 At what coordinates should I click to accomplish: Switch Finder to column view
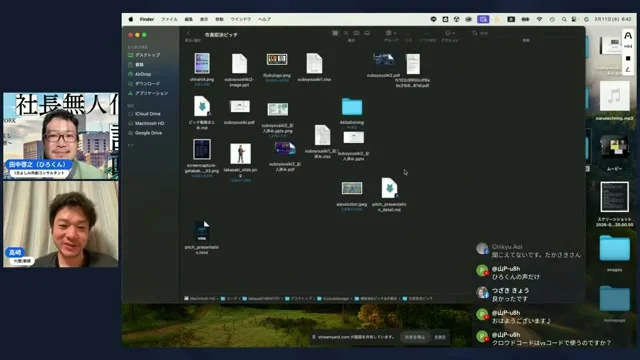(x=356, y=33)
